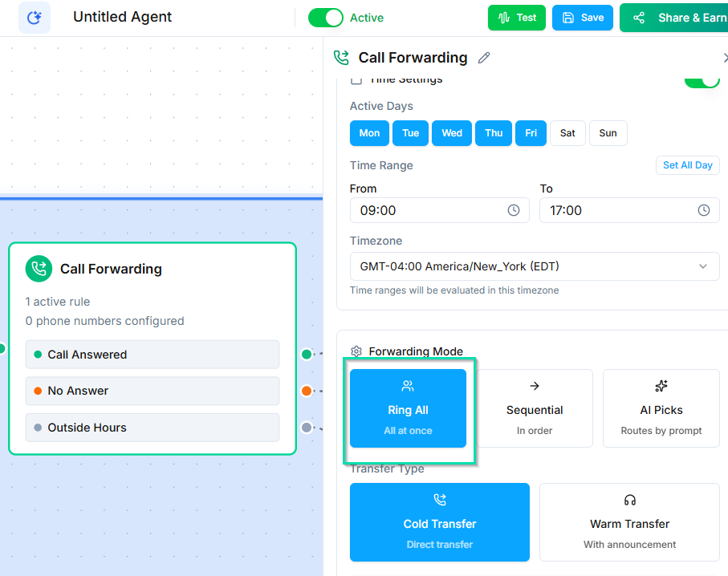
Task: Choose Warm Transfer type
Action: (629, 522)
